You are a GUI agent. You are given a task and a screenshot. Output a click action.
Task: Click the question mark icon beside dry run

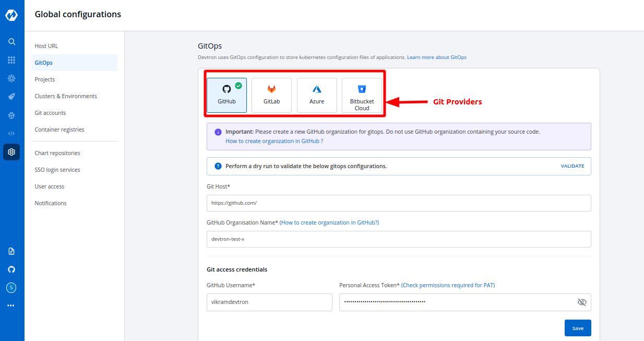218,166
